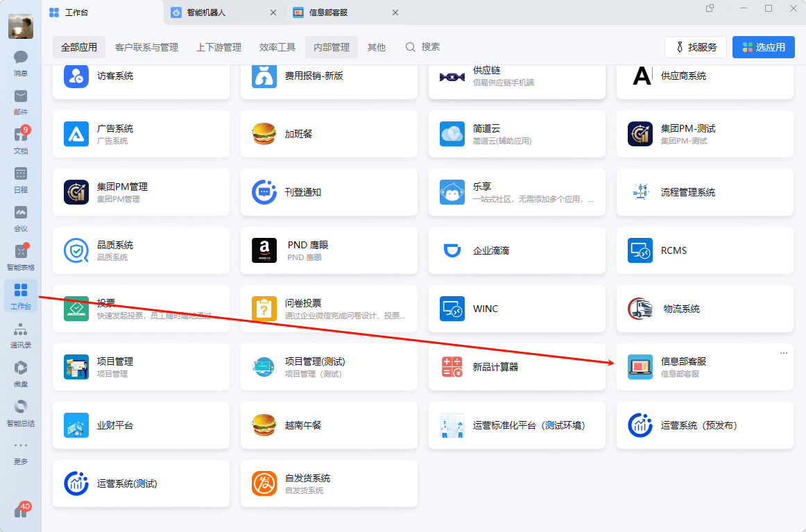Select the 内部管理 category tab
Screen dimensions: 806x532
[x=332, y=47]
